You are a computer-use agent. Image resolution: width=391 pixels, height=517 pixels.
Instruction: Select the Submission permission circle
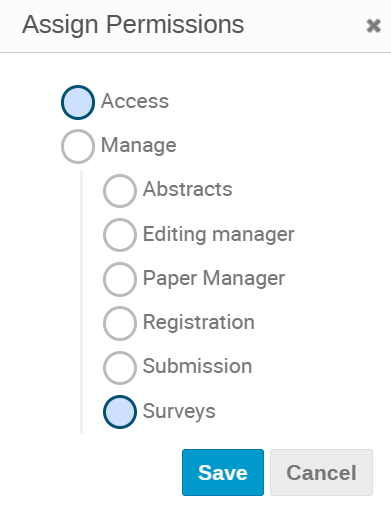(120, 367)
